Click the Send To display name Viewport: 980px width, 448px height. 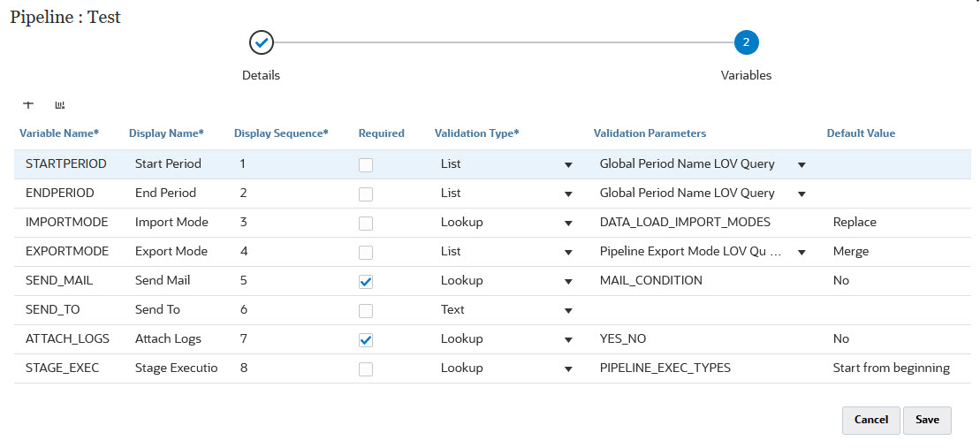[156, 309]
